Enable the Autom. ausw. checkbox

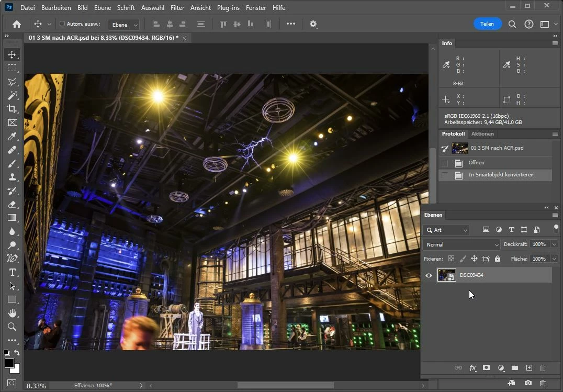click(62, 24)
